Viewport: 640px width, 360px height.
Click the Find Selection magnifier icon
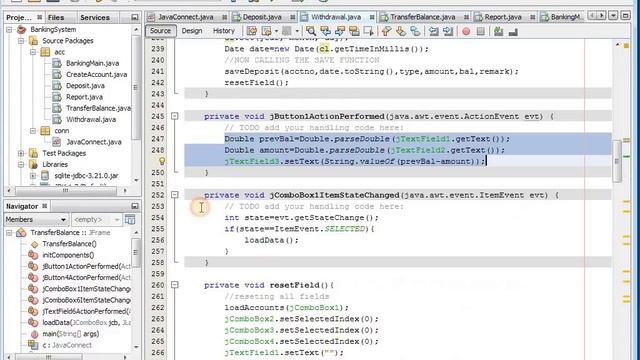coord(311,31)
